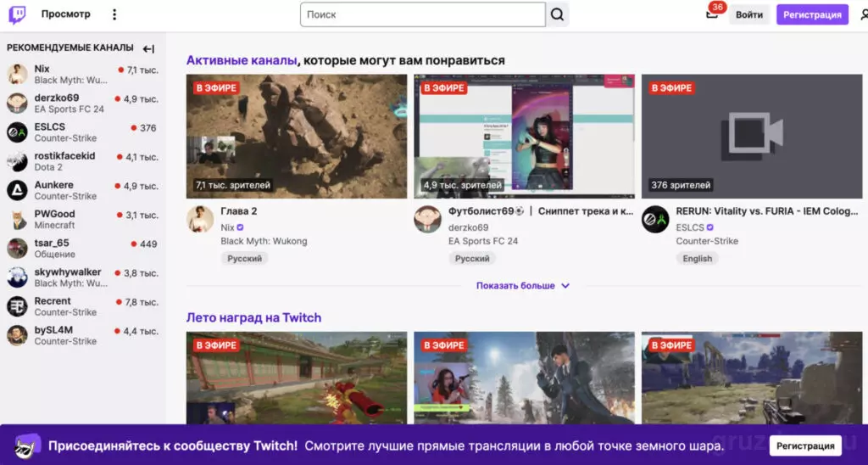This screenshot has height=465, width=868.
Task: Open tsar_65 avatar in the sidebar
Action: 17,249
